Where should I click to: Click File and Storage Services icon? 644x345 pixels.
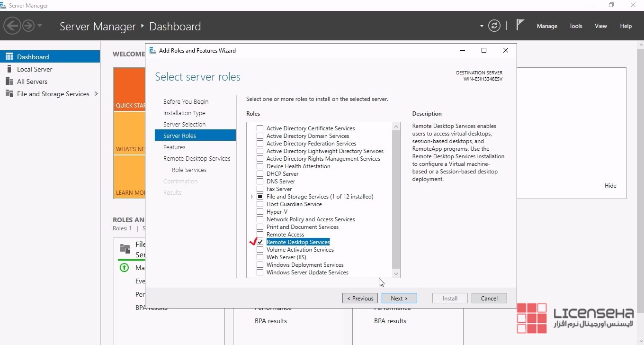[x=9, y=94]
